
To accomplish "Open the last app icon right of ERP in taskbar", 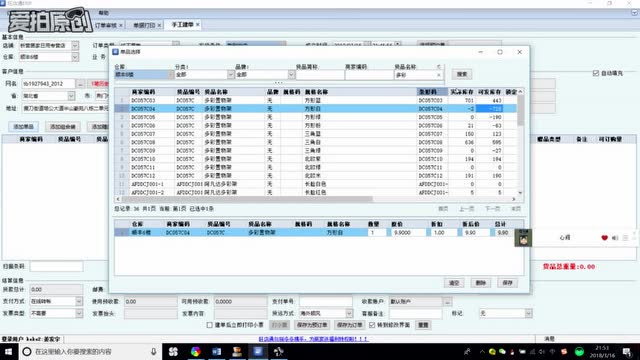I will tap(279, 351).
